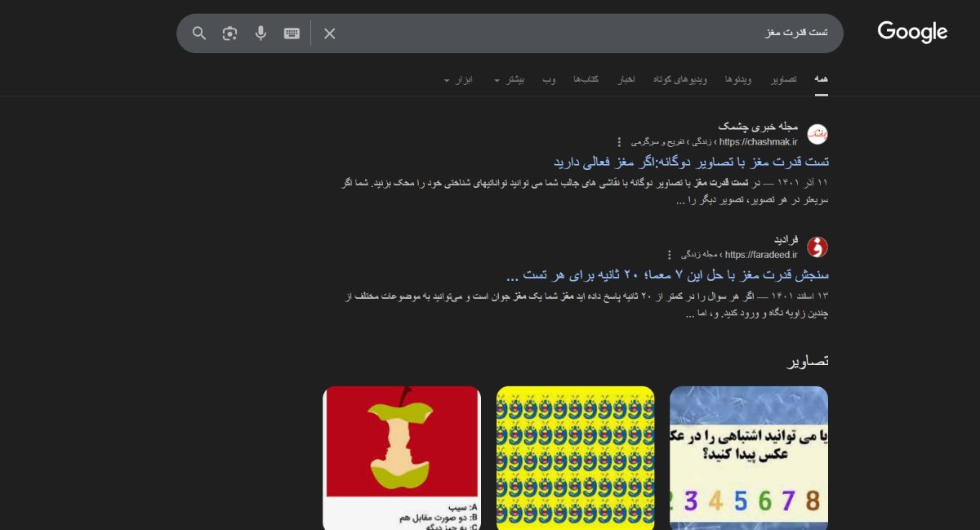Viewport: 980px width, 530px height.
Task: Start voice search with the microphone
Action: 261,33
